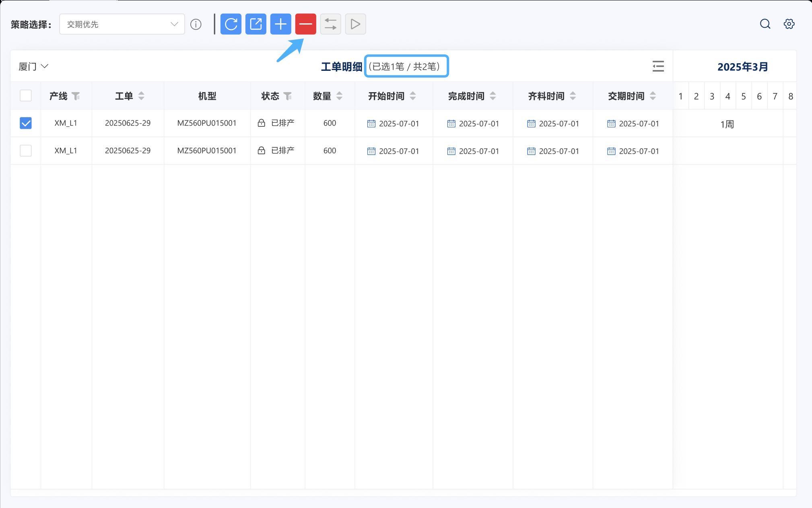Click the red minus remove button
Image resolution: width=812 pixels, height=508 pixels.
click(306, 24)
